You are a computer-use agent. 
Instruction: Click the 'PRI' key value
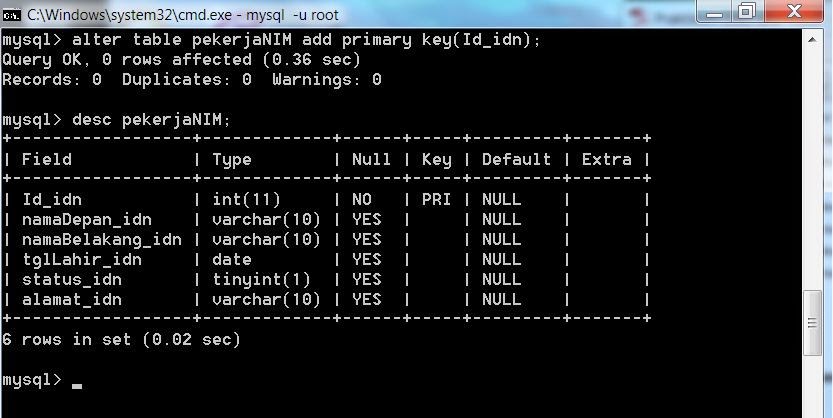coord(436,199)
